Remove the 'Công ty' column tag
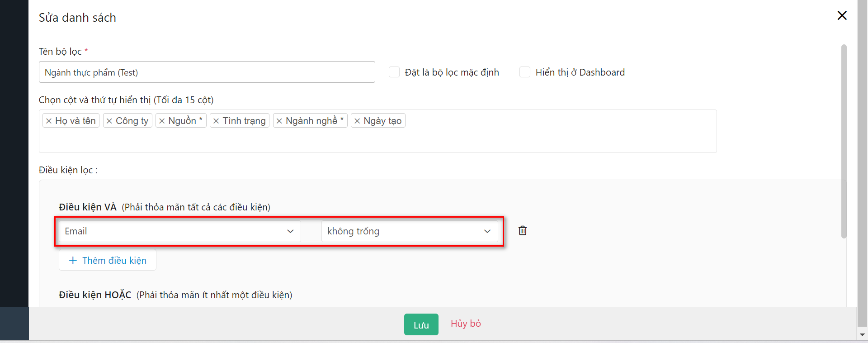 (109, 121)
